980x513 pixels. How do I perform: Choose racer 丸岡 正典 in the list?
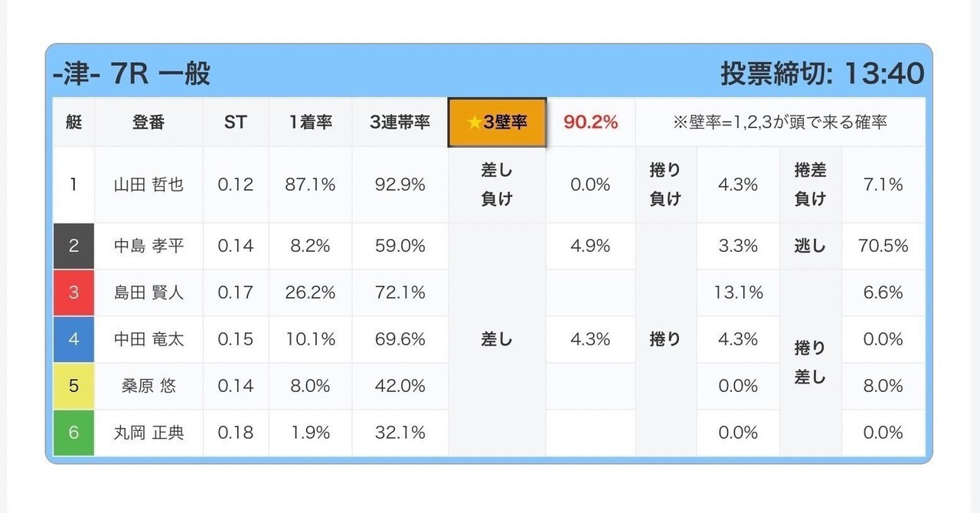(149, 433)
